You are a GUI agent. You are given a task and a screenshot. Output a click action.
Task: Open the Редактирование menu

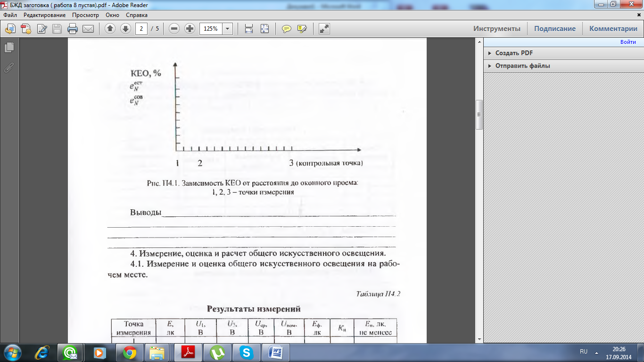(45, 15)
